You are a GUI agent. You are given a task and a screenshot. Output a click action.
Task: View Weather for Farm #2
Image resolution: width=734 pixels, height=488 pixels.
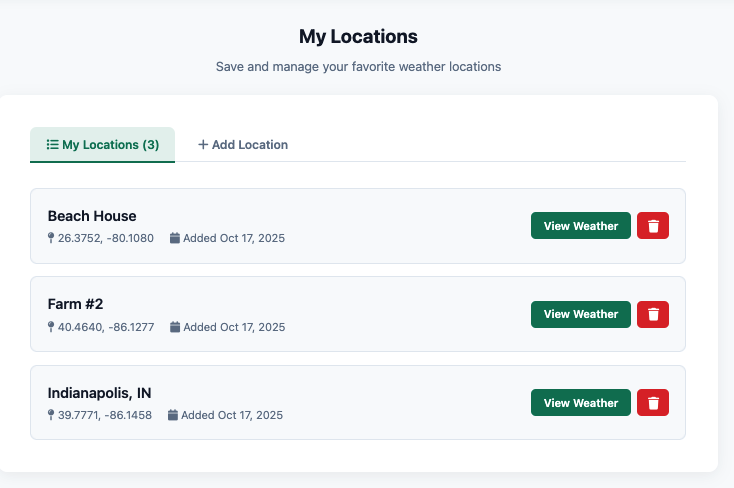pos(580,314)
